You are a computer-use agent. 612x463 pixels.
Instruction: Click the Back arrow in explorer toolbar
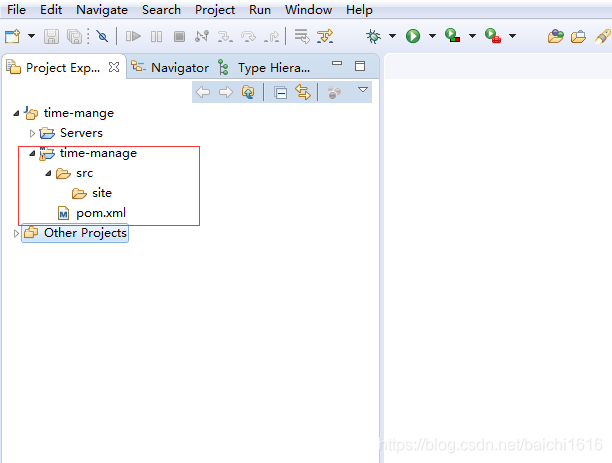click(x=203, y=93)
